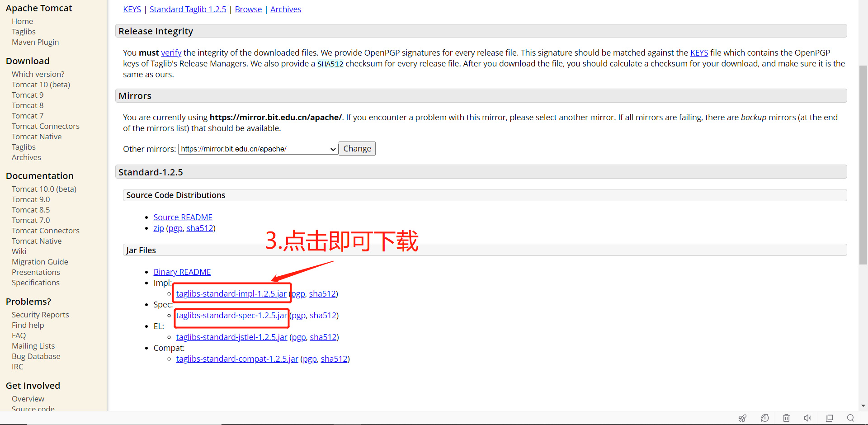Open the Standard Taglib 1.2.5 link

pos(188,9)
